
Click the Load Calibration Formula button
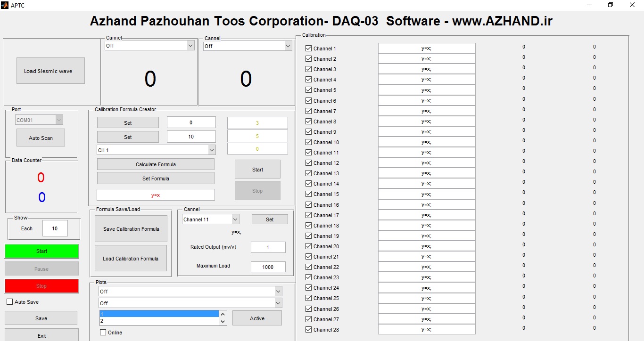click(131, 258)
